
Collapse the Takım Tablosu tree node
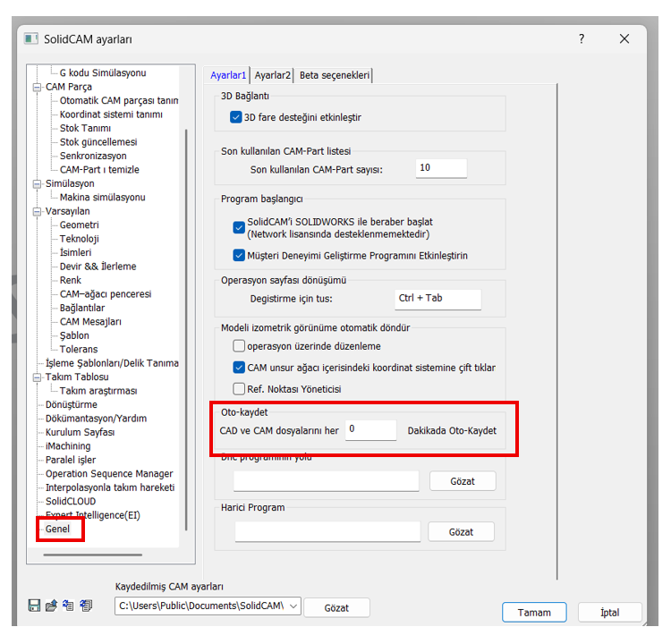click(x=38, y=377)
